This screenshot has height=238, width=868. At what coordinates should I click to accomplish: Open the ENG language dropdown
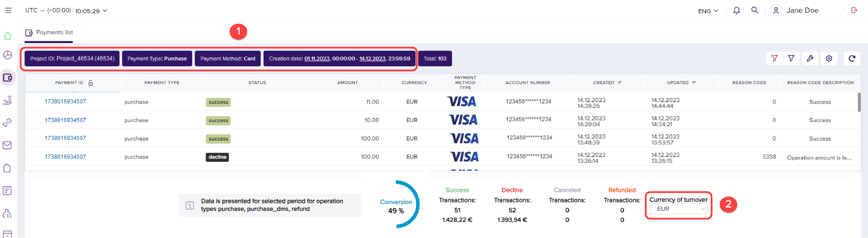click(x=708, y=11)
